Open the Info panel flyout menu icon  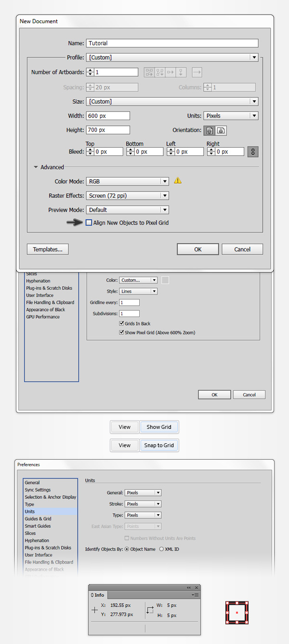pos(195,595)
